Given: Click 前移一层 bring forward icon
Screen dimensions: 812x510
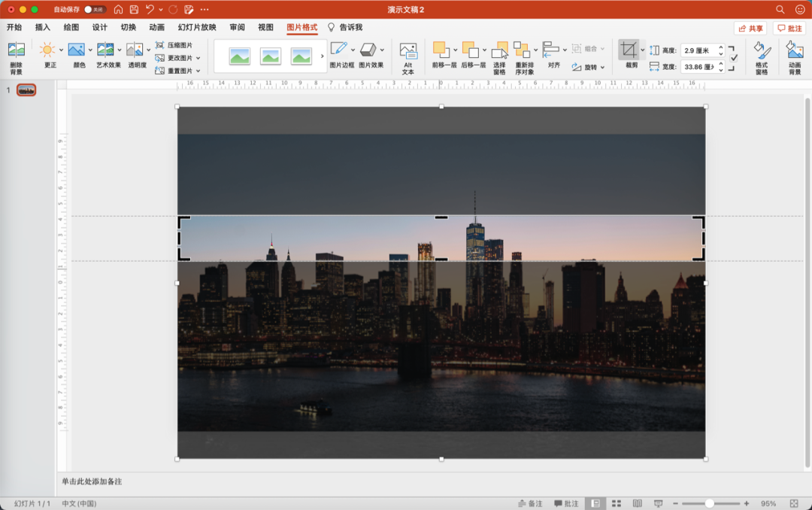Looking at the screenshot, I should click(441, 50).
